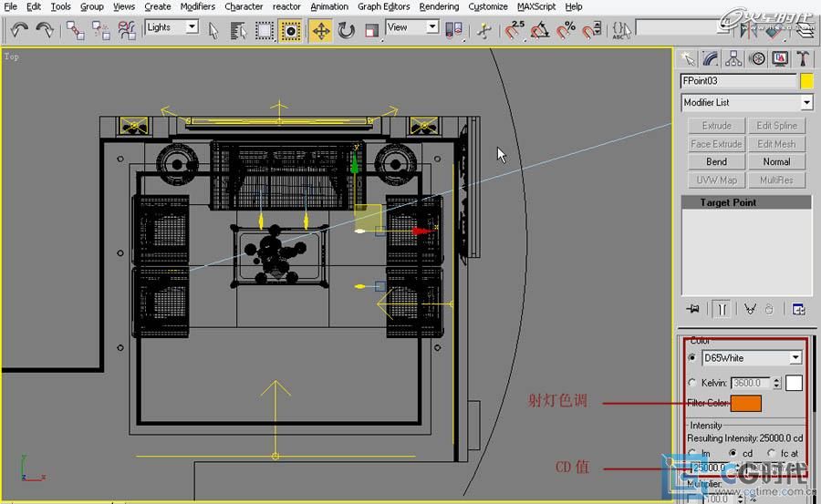Open the Lights selection filter dropdown
Viewport: 821px width, 504px height.
[192, 27]
